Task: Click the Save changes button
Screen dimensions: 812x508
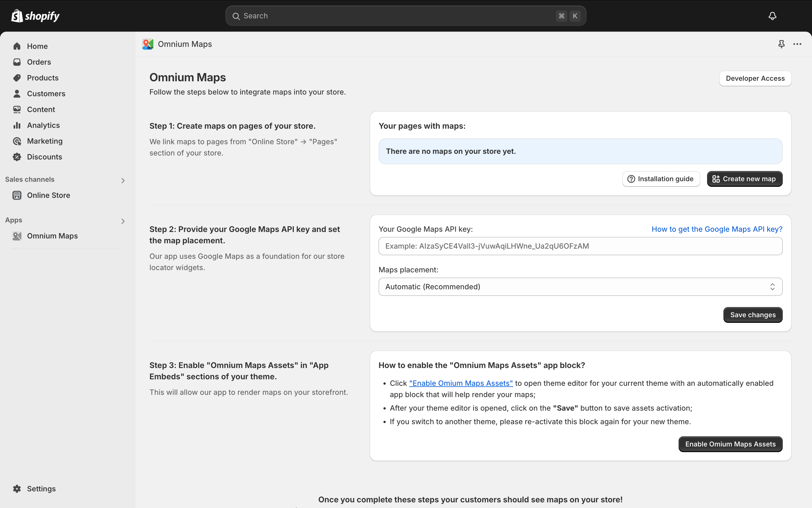Action: click(753, 315)
